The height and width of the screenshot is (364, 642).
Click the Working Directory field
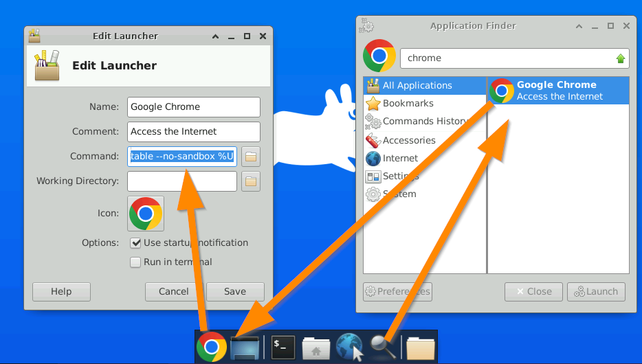(x=182, y=181)
